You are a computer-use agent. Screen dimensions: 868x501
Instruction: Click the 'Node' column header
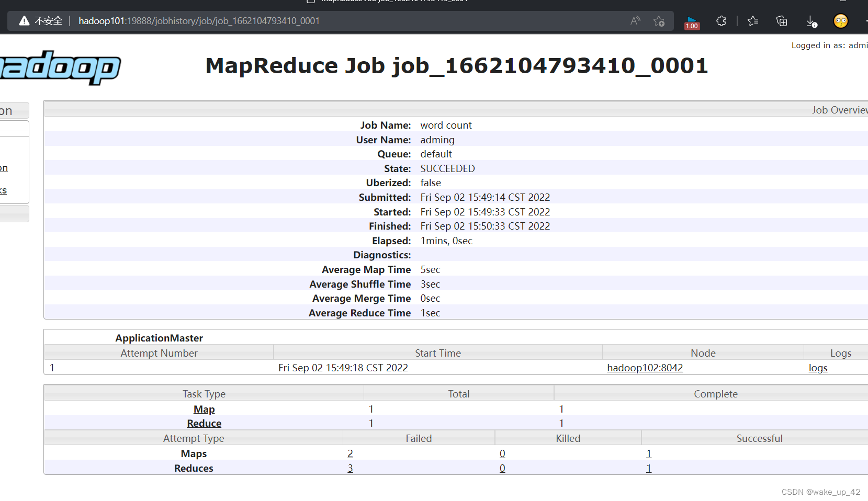click(x=703, y=353)
